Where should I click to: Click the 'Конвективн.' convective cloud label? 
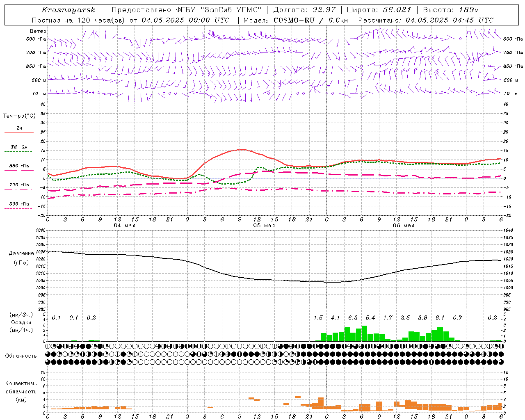coord(21,383)
